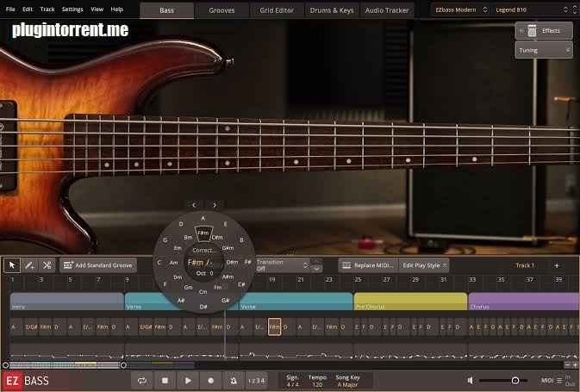This screenshot has width=580, height=392.
Task: Select the yellow Pre Chorus song block
Action: pyautogui.click(x=410, y=302)
